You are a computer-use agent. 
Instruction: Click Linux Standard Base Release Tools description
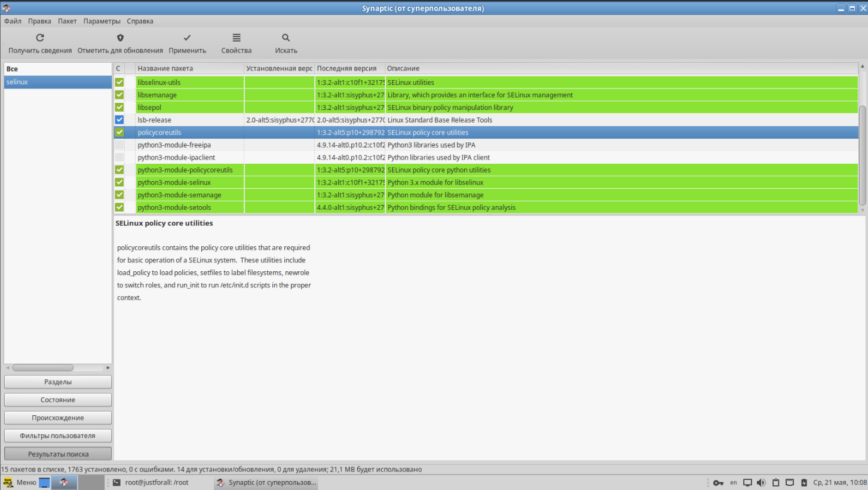pos(440,120)
